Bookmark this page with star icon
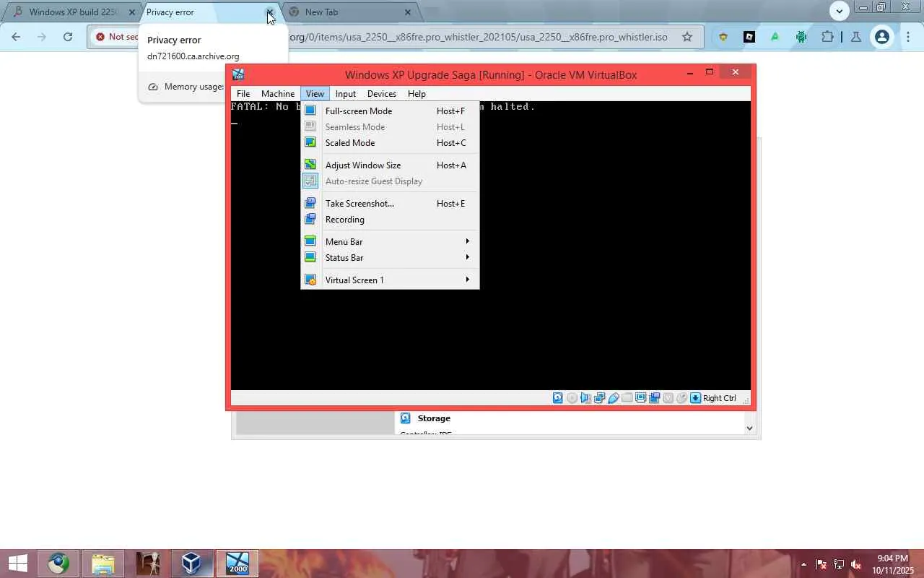The width and height of the screenshot is (924, 578). [687, 37]
